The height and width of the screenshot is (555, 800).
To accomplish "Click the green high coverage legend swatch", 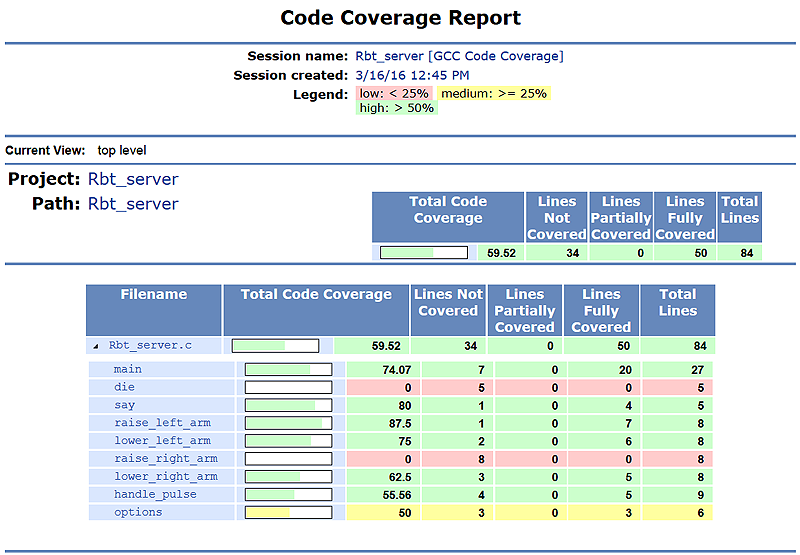I will (x=396, y=108).
